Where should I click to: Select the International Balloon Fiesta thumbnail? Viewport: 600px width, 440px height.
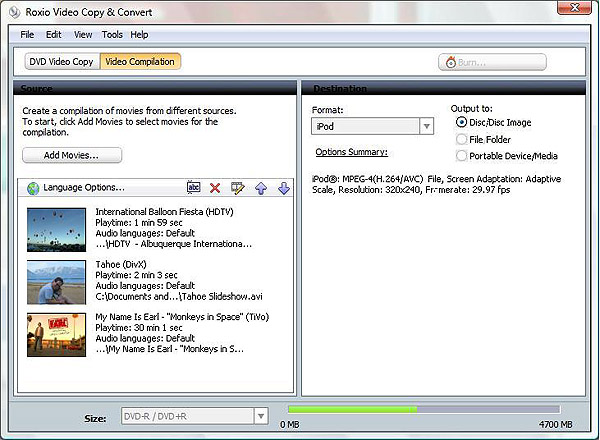[56, 230]
